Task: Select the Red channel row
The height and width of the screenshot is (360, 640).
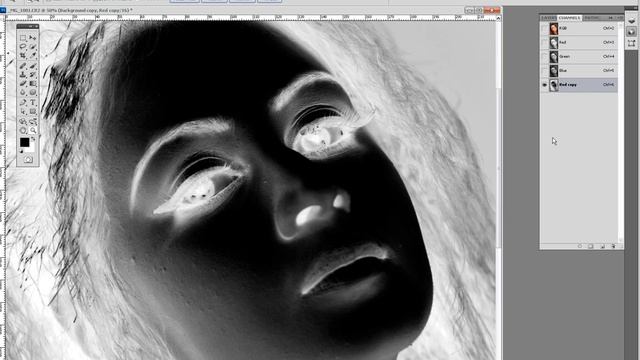Action: [579, 42]
